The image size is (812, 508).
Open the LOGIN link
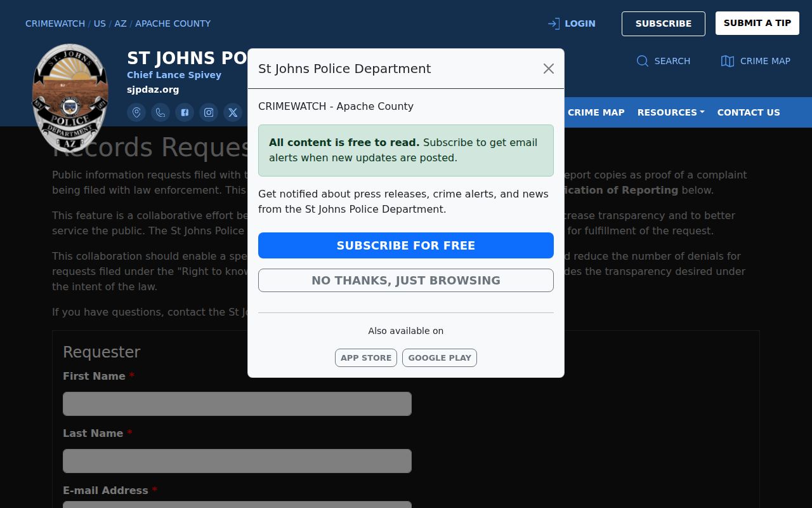coord(580,23)
